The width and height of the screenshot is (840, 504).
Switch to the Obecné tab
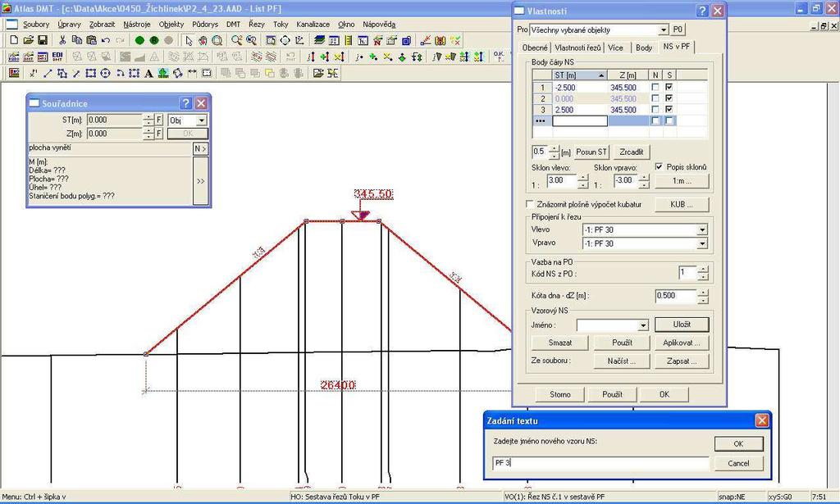click(535, 48)
